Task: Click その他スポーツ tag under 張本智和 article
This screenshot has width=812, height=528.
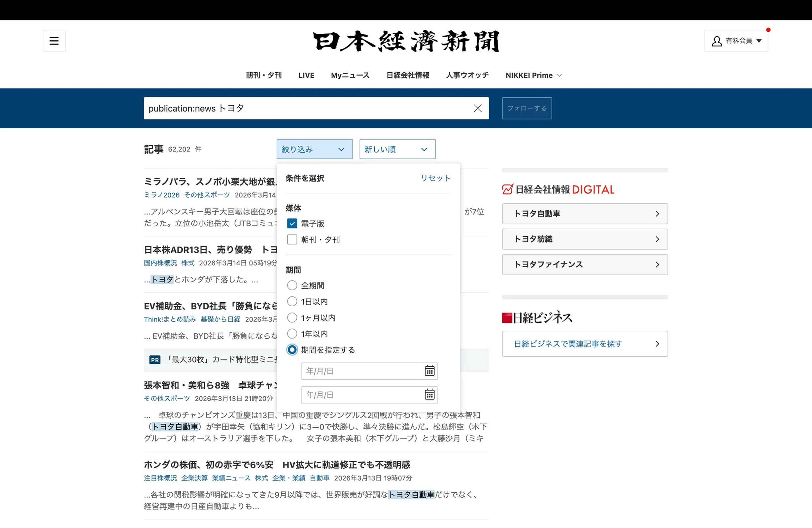Action: click(167, 398)
